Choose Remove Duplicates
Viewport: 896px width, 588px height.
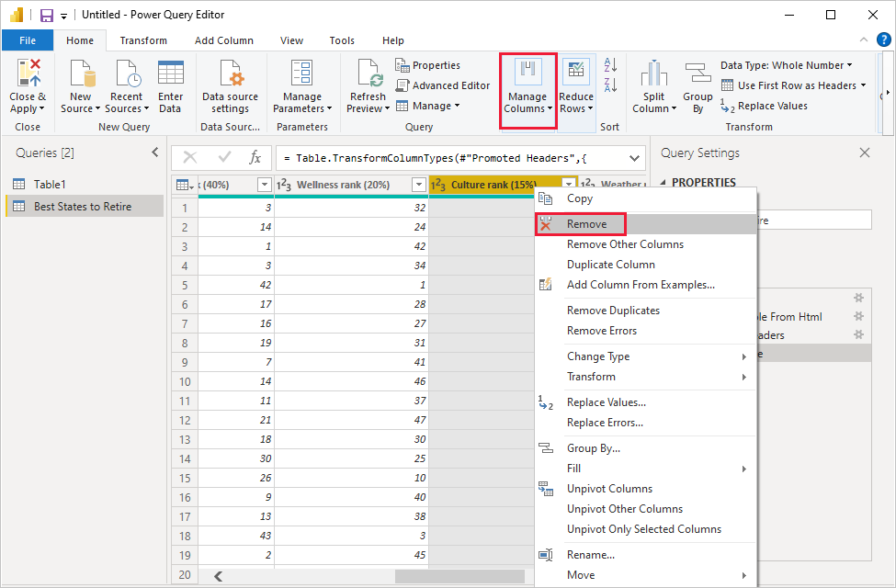click(x=646, y=311)
